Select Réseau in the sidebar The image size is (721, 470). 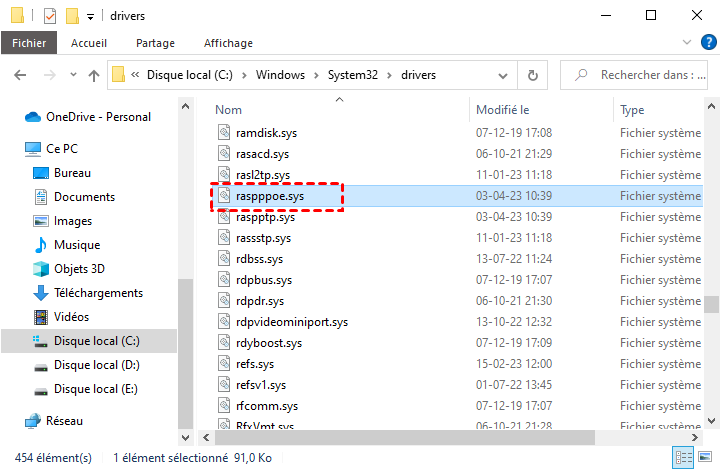point(54,421)
